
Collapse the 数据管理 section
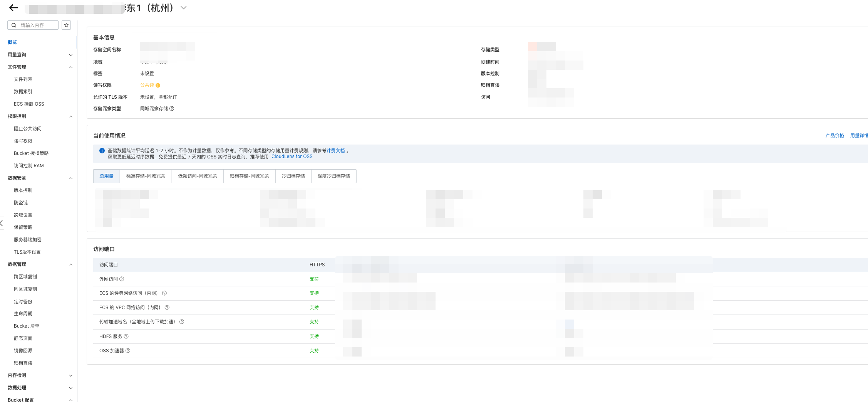click(x=71, y=264)
